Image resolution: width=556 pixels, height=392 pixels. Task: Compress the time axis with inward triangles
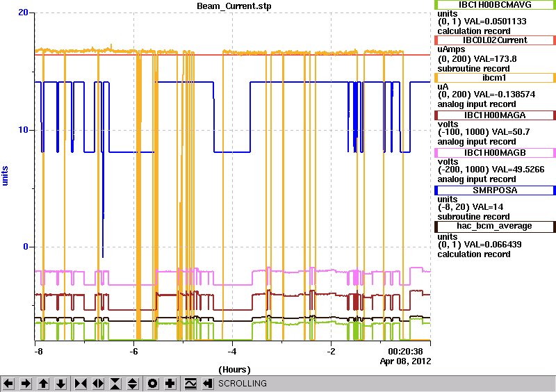pyautogui.click(x=81, y=384)
